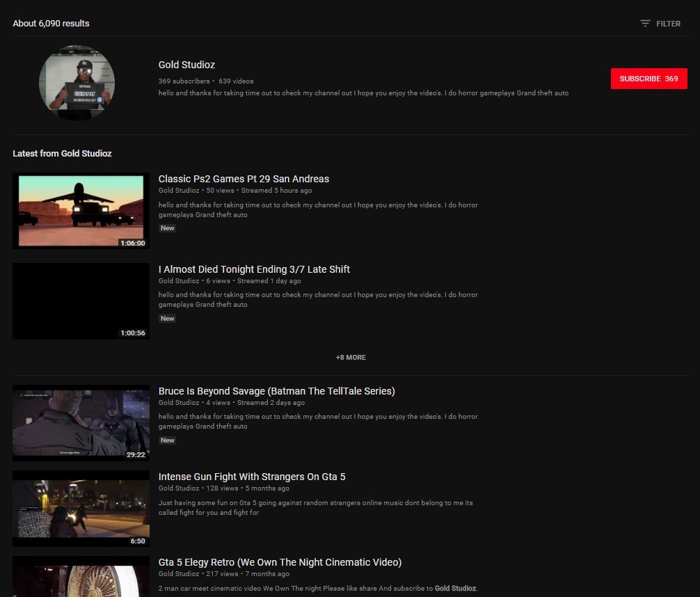The width and height of the screenshot is (700, 597).
Task: Click the 1:00:56 duration label
Action: click(x=133, y=333)
